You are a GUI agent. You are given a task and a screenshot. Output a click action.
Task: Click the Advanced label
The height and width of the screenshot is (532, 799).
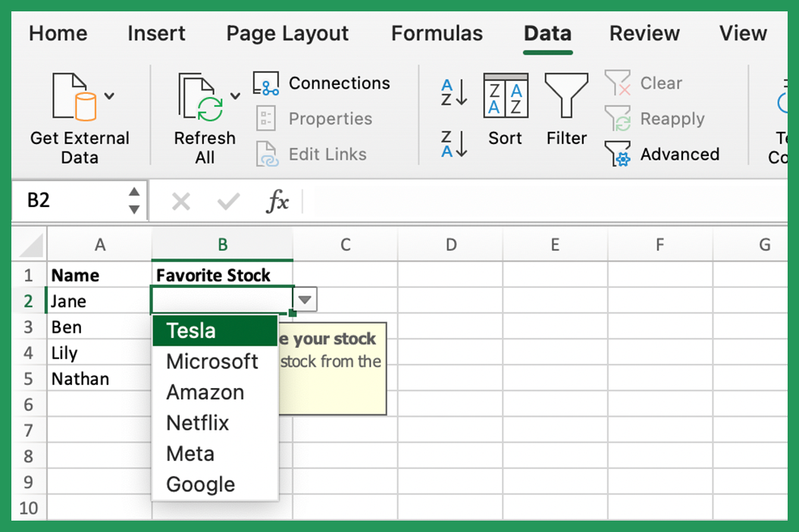click(680, 154)
